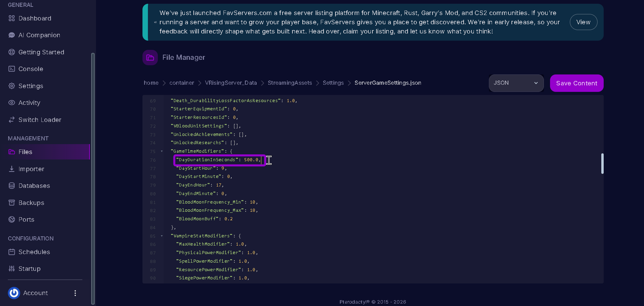Click the "MaxHealthModifier" line

click(211, 244)
